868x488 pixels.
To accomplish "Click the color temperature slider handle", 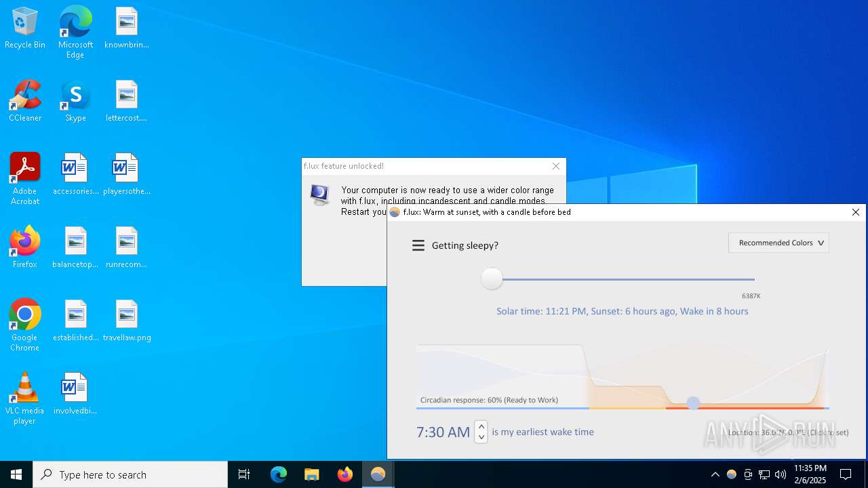I will click(x=492, y=279).
